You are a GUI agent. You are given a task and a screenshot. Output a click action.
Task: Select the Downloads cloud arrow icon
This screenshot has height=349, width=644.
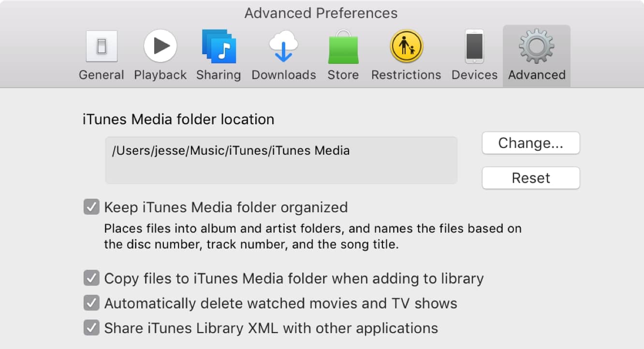tap(283, 46)
